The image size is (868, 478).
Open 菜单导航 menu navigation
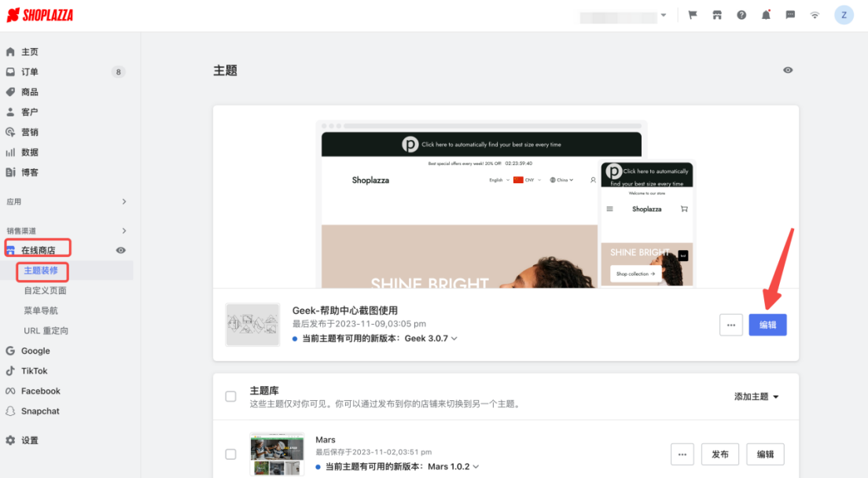pos(40,311)
